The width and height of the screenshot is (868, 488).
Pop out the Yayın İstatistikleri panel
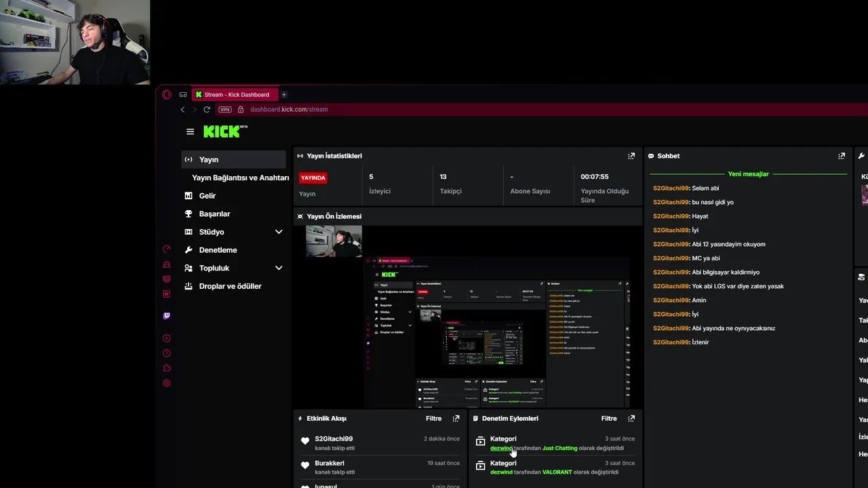[x=631, y=156]
